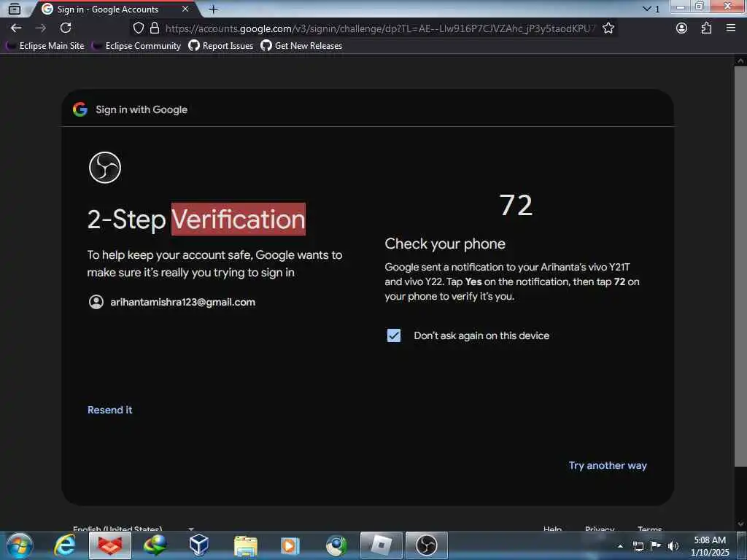Open the Eclipse Main Site bookmark
The image size is (747, 560).
(45, 46)
